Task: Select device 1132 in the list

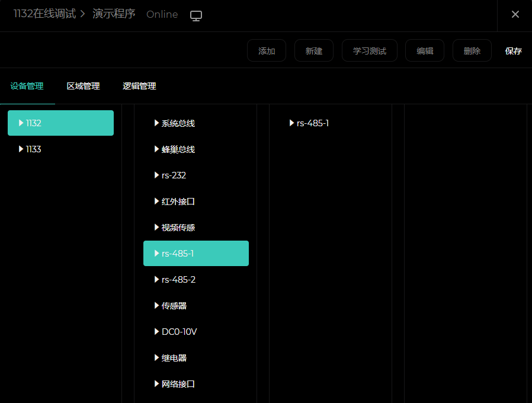Action: pyautogui.click(x=61, y=123)
